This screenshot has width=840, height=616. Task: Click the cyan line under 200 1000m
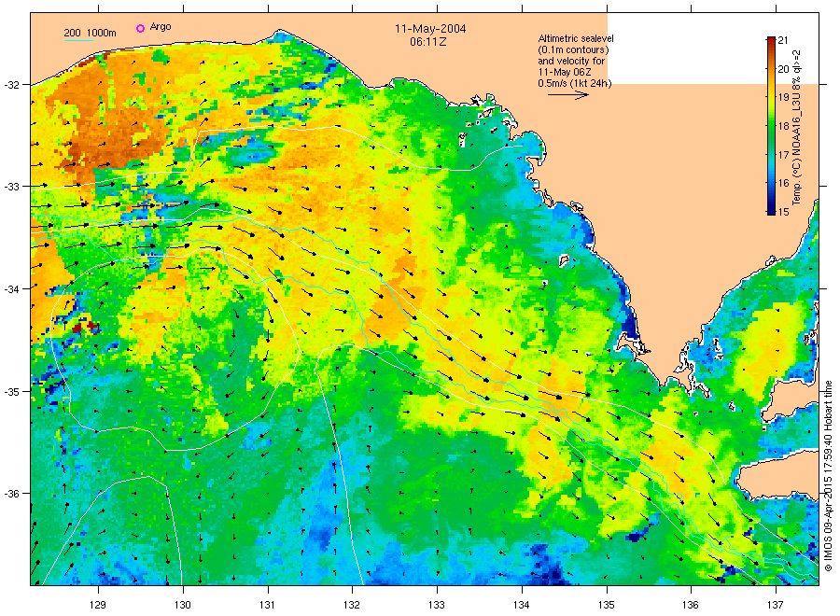78,40
